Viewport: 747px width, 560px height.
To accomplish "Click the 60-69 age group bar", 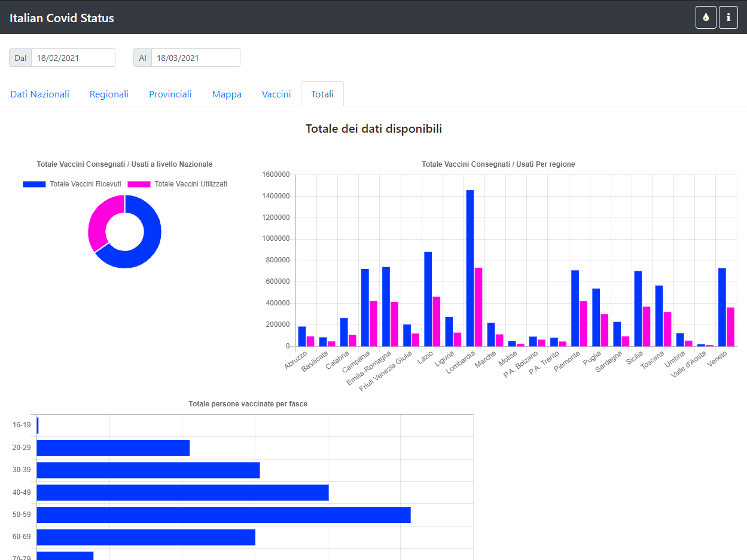I will 146,537.
